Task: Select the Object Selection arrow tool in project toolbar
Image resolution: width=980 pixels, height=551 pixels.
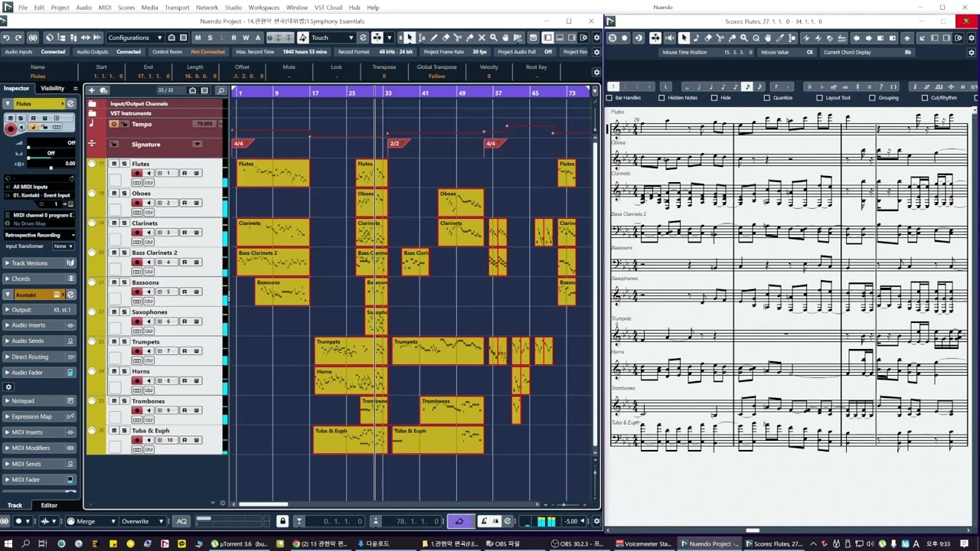Action: tap(409, 37)
